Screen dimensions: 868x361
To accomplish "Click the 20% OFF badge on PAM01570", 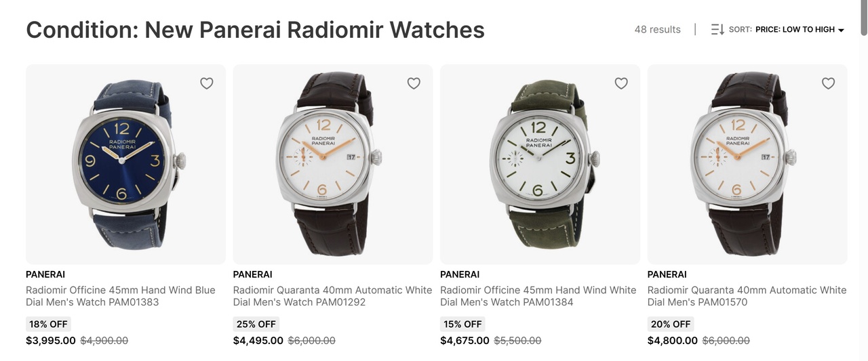I will (671, 324).
